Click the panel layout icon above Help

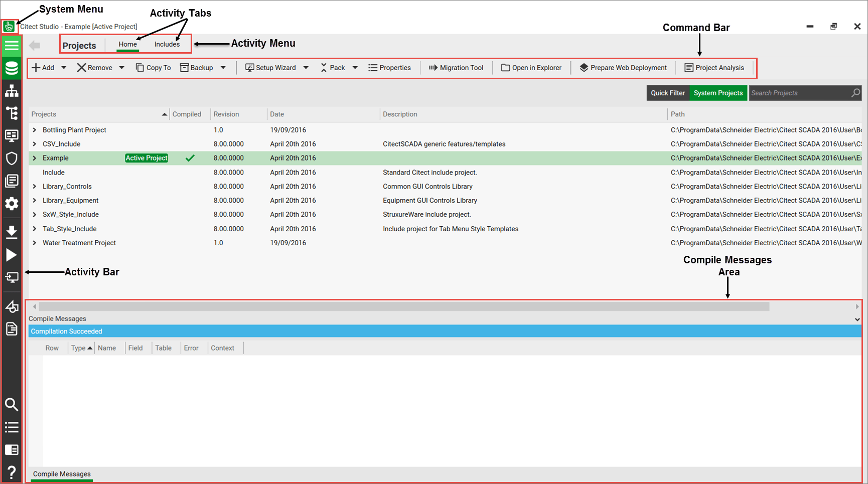click(12, 450)
